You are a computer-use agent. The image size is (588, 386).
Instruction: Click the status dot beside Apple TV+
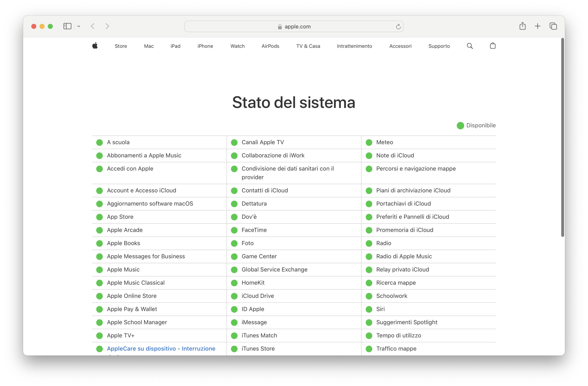click(x=99, y=335)
